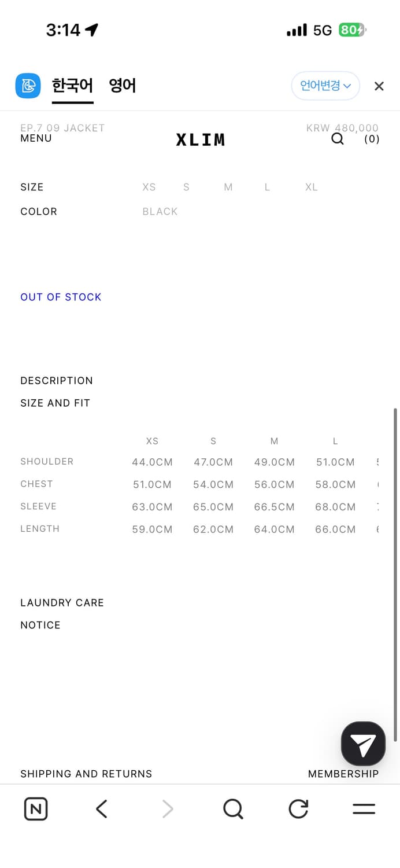Select size XL option
The width and height of the screenshot is (400, 868).
(x=311, y=187)
